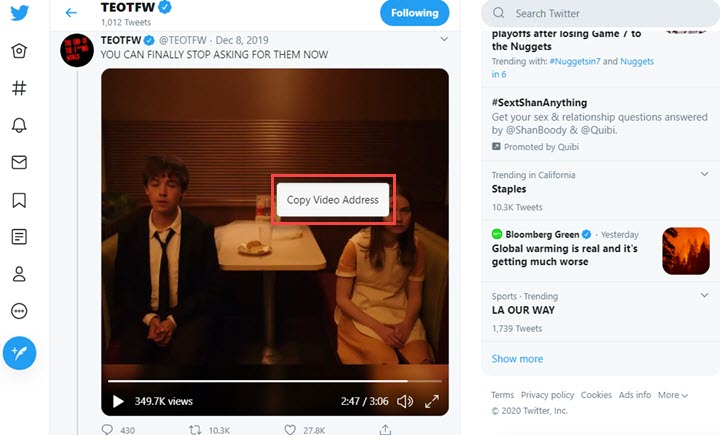Image resolution: width=720 pixels, height=435 pixels.
Task: Click the compose Tweet button
Action: click(x=19, y=352)
